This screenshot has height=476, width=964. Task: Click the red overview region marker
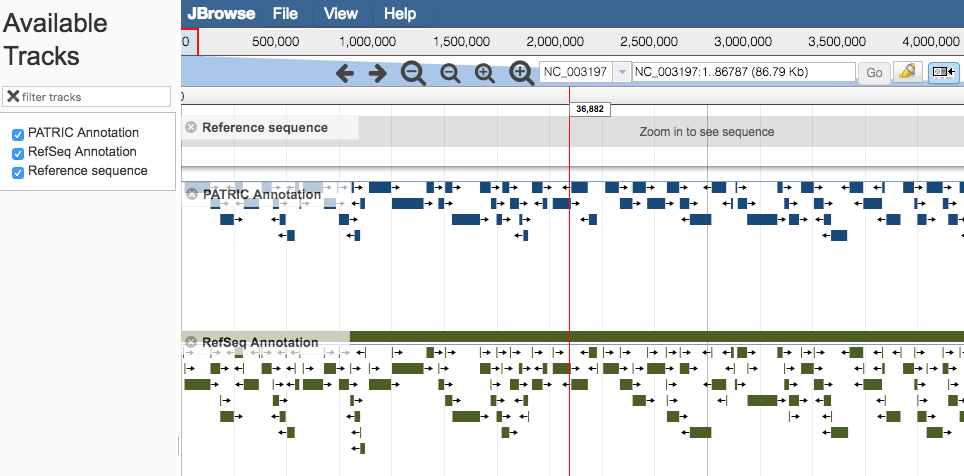coord(189,42)
